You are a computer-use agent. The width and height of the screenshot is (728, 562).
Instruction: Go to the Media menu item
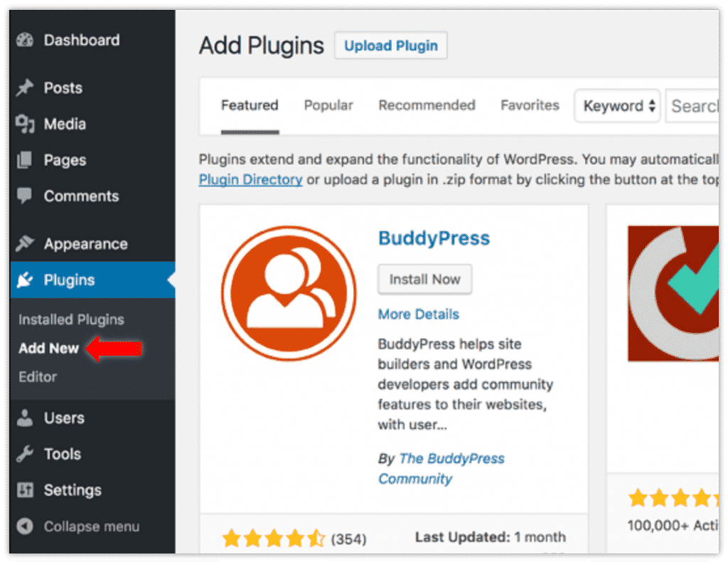[x=65, y=124]
